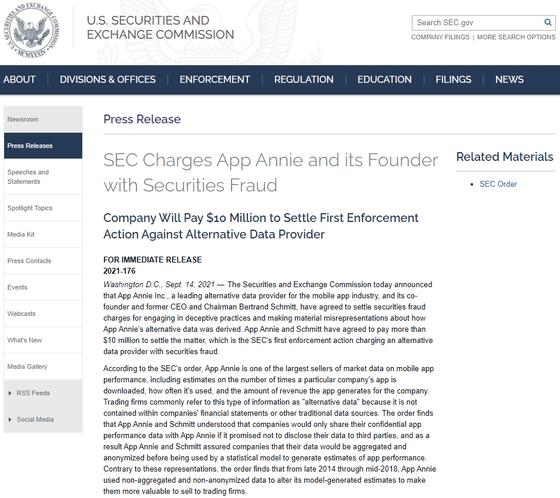Open the Media Kit sidebar link
The image size is (560, 498).
pos(43,234)
